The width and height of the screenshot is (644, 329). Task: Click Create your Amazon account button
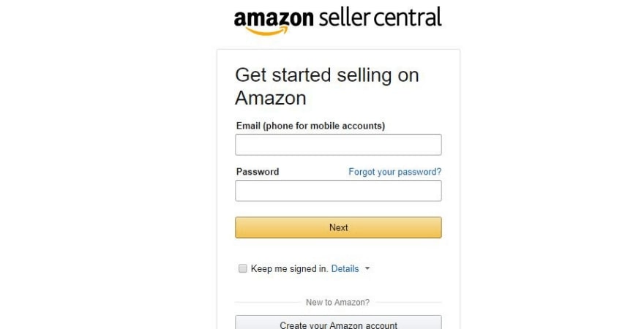click(x=338, y=324)
